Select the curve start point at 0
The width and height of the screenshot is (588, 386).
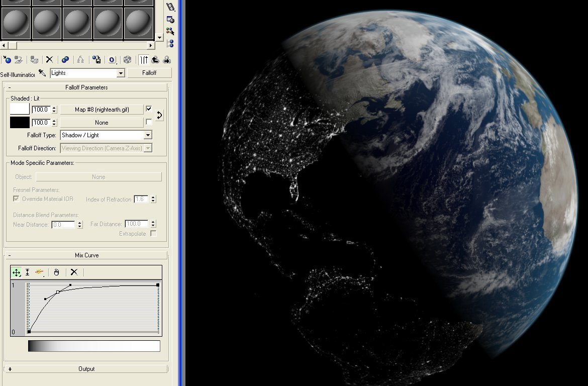coord(29,332)
